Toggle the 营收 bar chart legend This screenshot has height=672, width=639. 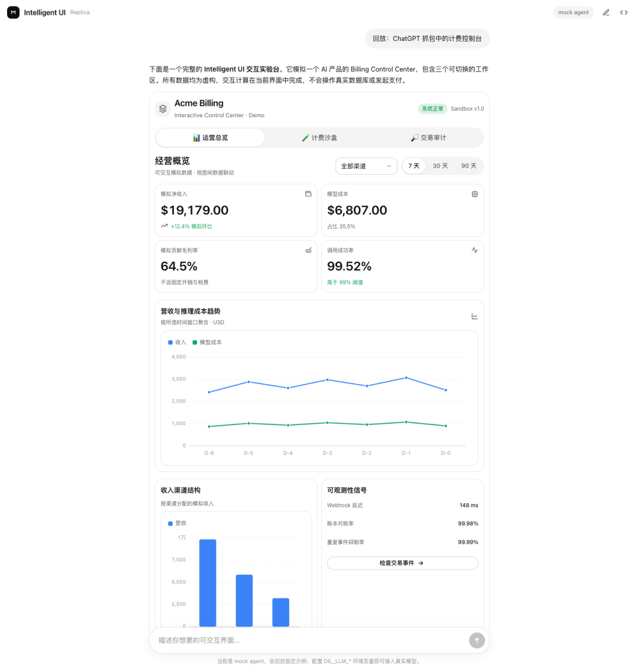tap(177, 523)
